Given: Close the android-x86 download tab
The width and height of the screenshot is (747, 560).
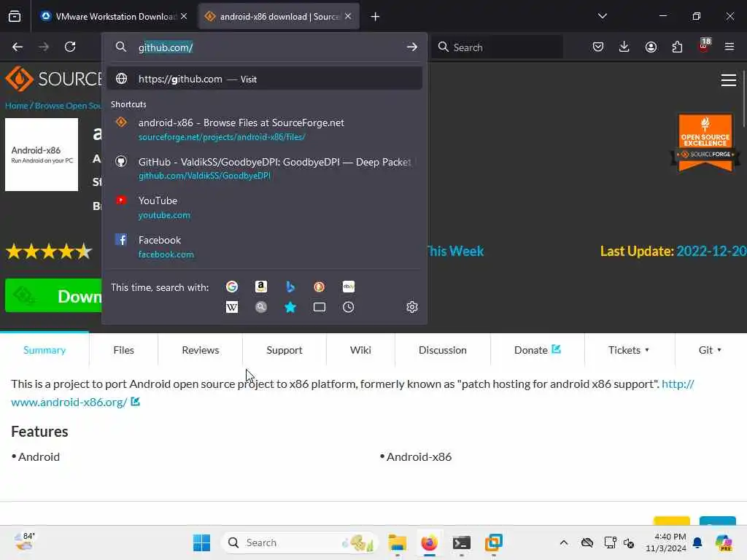Looking at the screenshot, I should pyautogui.click(x=348, y=17).
